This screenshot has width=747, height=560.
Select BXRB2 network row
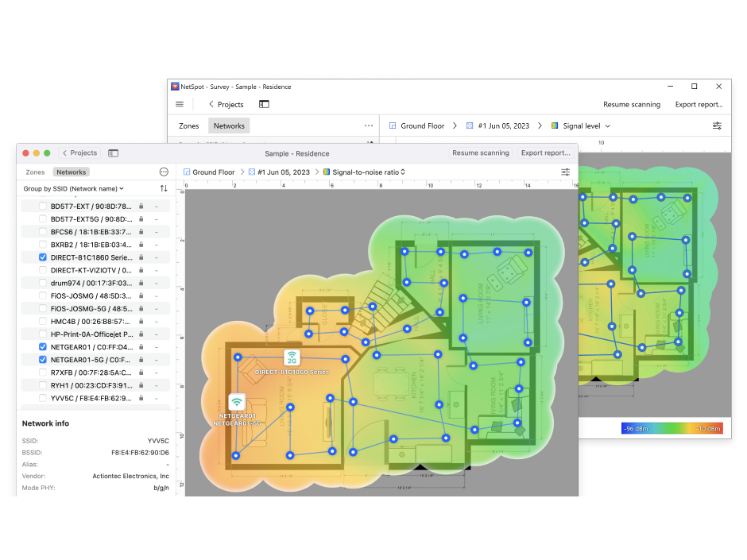[95, 245]
